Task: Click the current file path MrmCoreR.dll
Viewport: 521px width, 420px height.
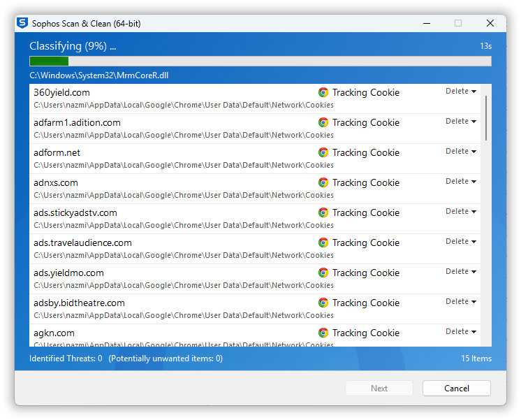Action: pyautogui.click(x=98, y=75)
